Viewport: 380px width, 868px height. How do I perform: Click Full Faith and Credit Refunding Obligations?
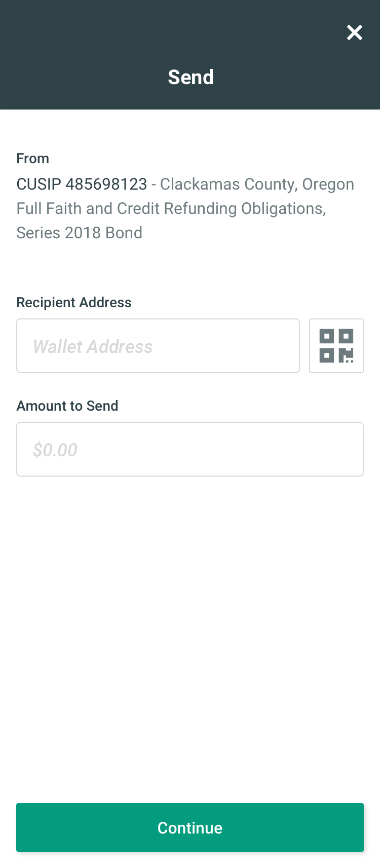(171, 208)
